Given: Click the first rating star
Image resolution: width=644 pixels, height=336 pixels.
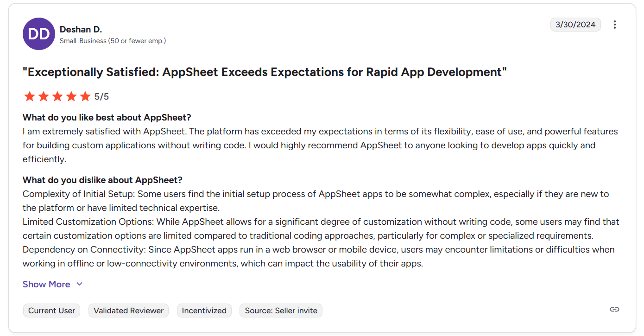Looking at the screenshot, I should click(x=29, y=96).
